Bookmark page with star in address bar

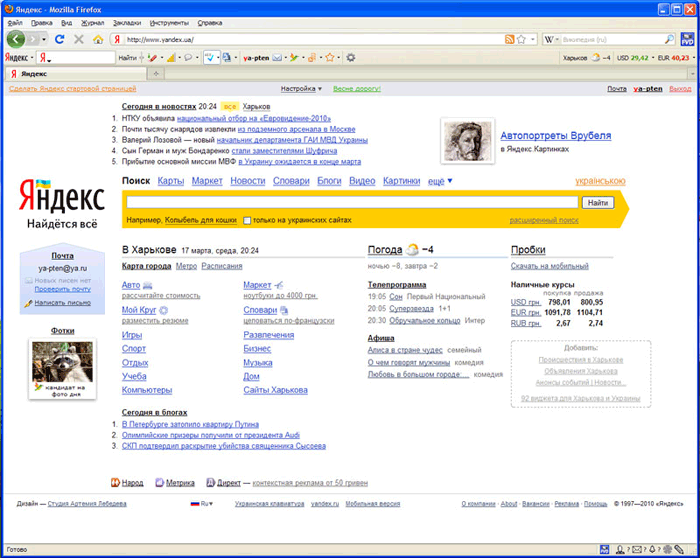pos(522,39)
